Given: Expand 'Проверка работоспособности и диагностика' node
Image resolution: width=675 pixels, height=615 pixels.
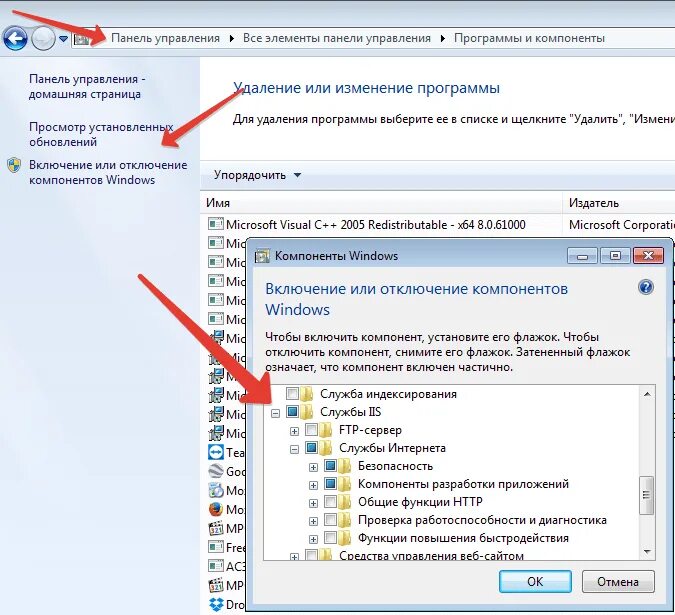Looking at the screenshot, I should [313, 522].
